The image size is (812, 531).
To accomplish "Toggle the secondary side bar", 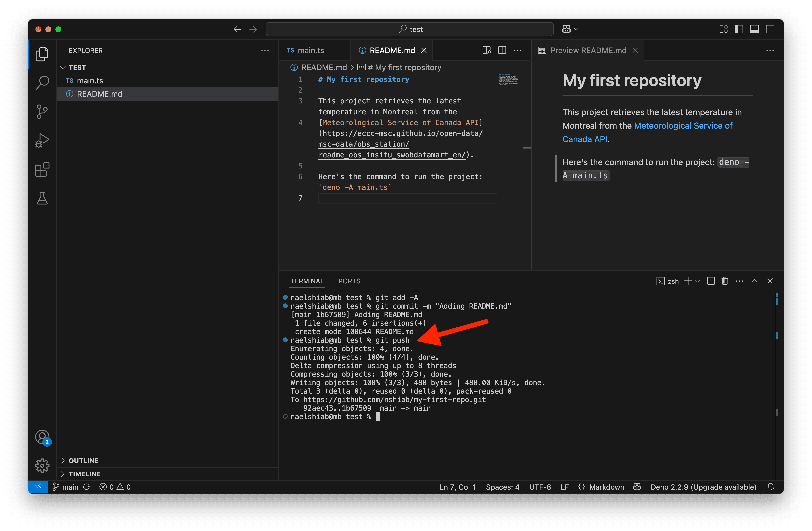I will 770,29.
